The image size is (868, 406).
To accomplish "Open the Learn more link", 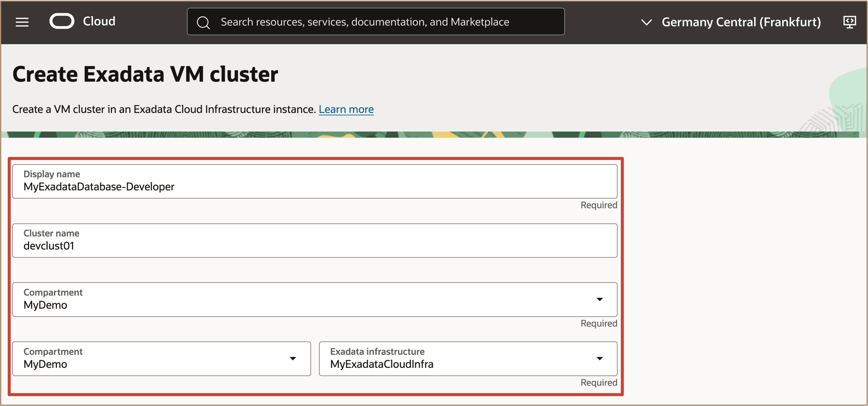I will pyautogui.click(x=346, y=109).
